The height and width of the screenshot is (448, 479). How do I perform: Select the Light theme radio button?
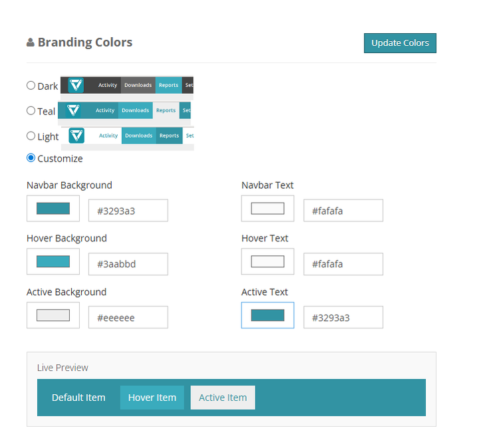click(x=31, y=136)
